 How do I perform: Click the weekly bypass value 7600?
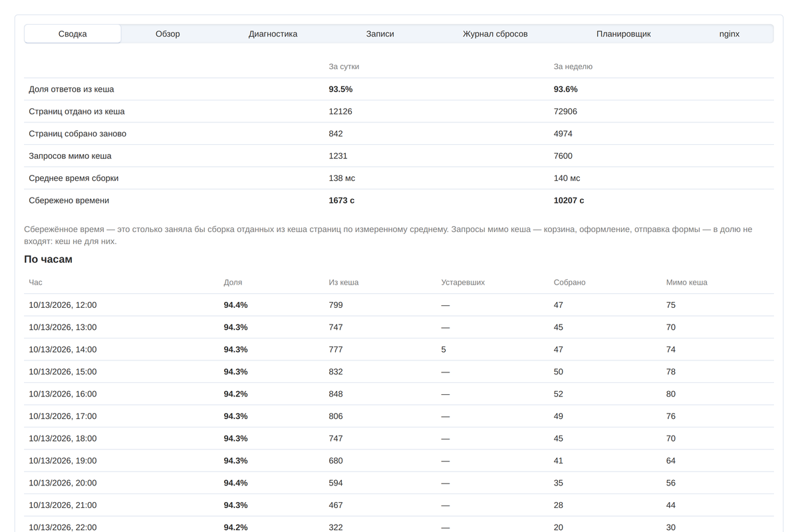(563, 156)
